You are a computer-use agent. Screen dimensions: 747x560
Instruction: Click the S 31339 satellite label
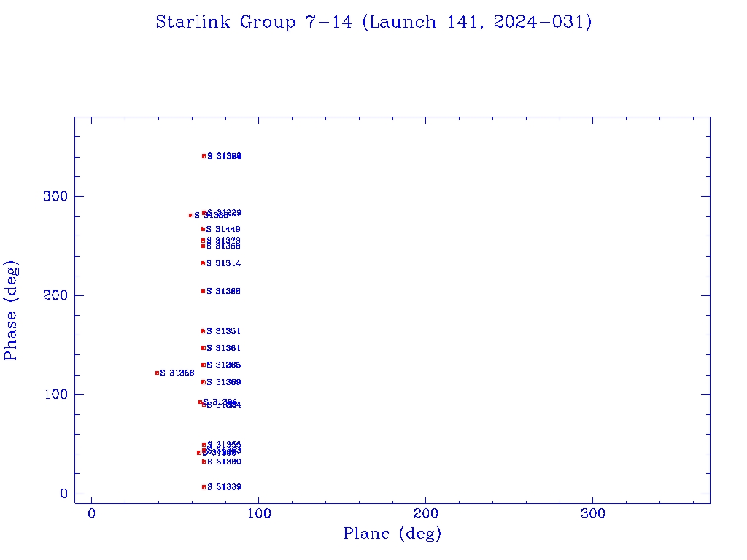(x=224, y=486)
